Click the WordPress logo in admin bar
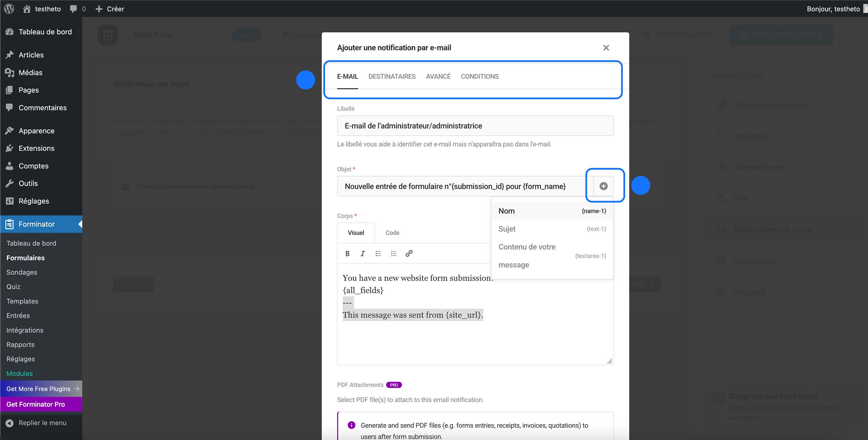This screenshot has width=868, height=440. pos(9,9)
